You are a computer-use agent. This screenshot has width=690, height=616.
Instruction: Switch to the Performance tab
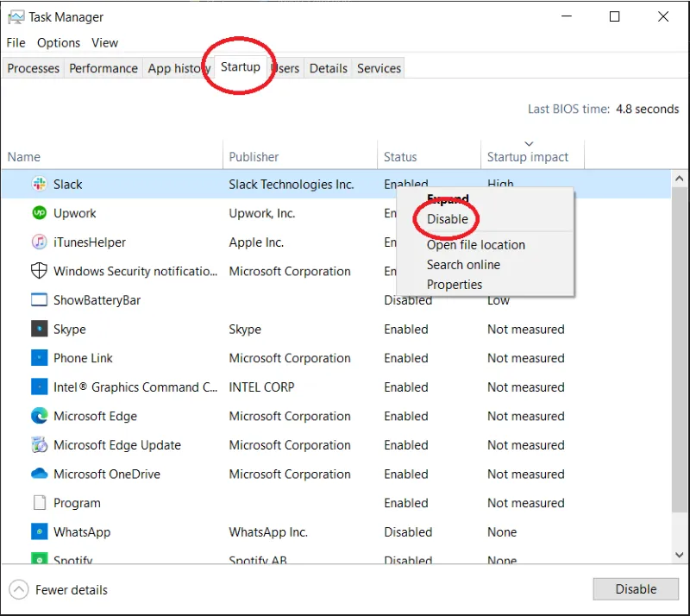click(103, 67)
